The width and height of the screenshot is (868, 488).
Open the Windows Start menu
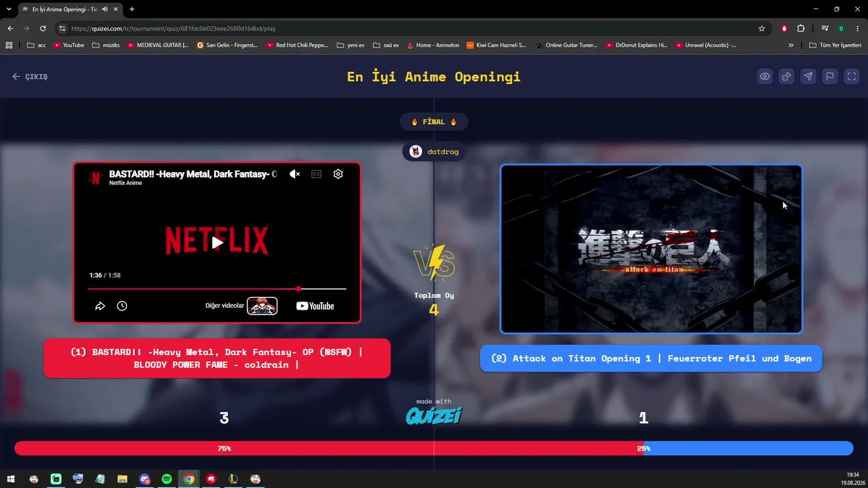point(11,479)
